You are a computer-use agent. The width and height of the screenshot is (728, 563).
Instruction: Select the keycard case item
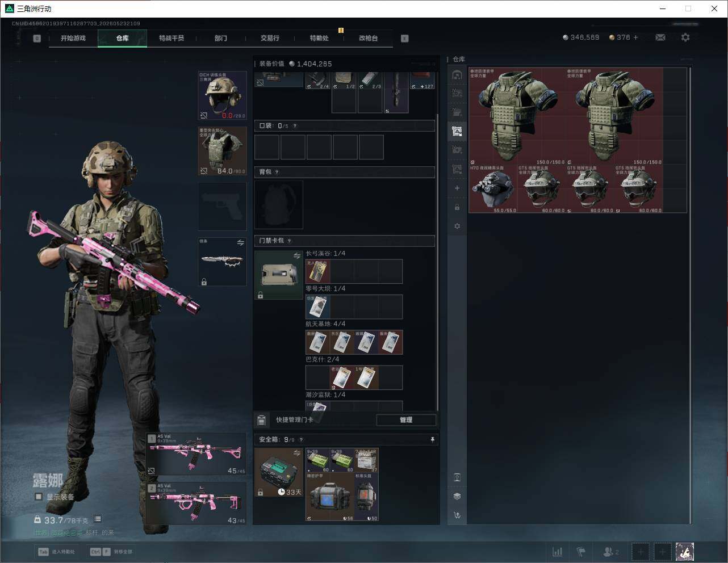click(279, 275)
